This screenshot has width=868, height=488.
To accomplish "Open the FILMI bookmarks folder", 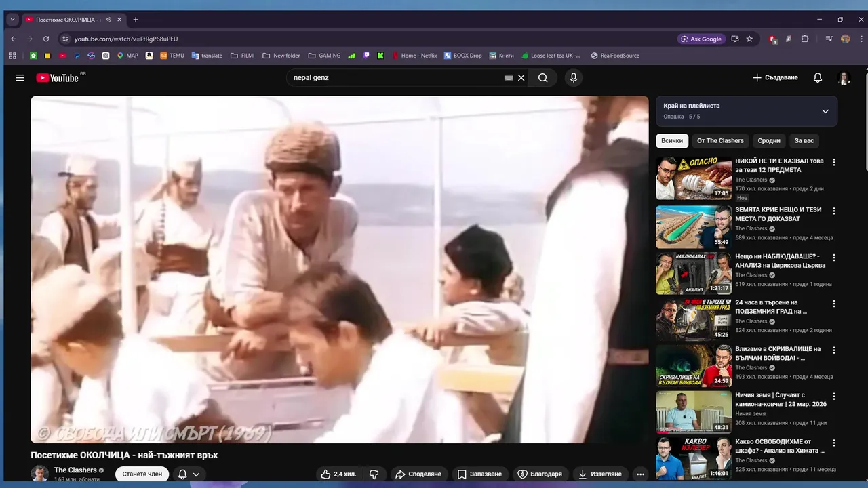I will (x=243, y=56).
